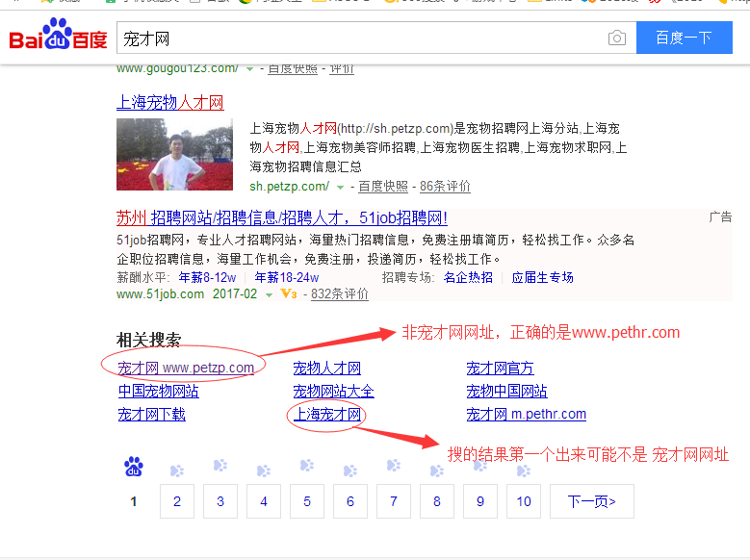750x560 pixels.
Task: Click the sh.petzp.com/ green URL
Action: point(289,186)
